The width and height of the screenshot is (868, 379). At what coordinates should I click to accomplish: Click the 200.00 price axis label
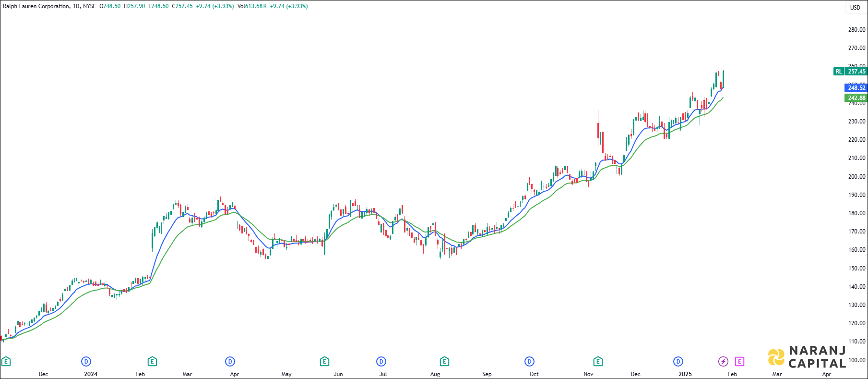[856, 177]
